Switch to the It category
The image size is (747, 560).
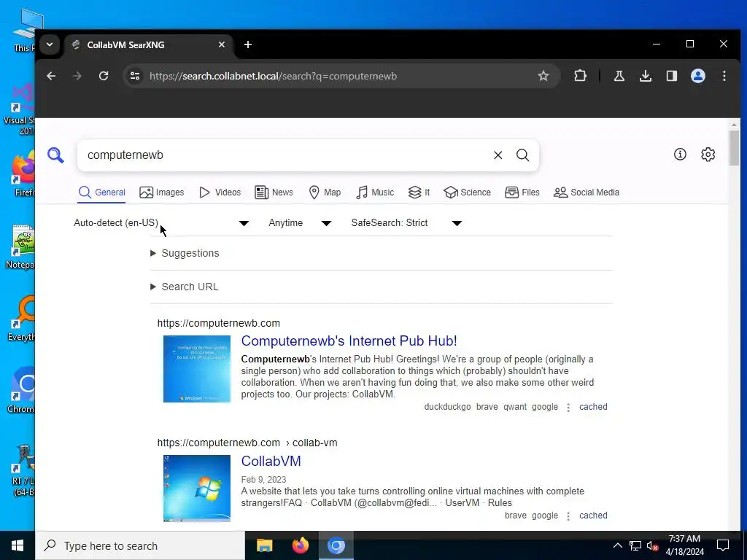[419, 192]
